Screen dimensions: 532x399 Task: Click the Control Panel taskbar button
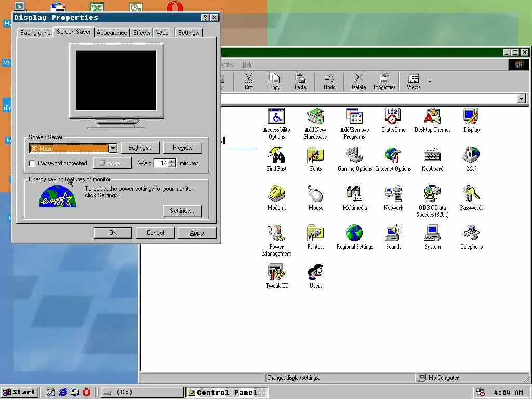[x=227, y=393]
